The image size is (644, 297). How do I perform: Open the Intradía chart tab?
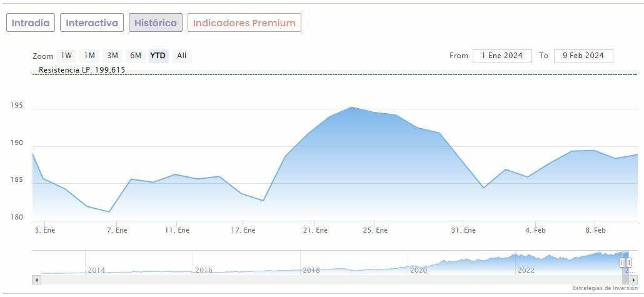click(x=31, y=23)
